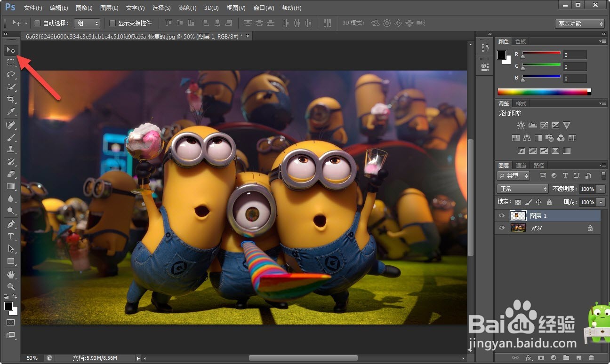Click the R red channel slider
610x364 pixels.
(542, 54)
